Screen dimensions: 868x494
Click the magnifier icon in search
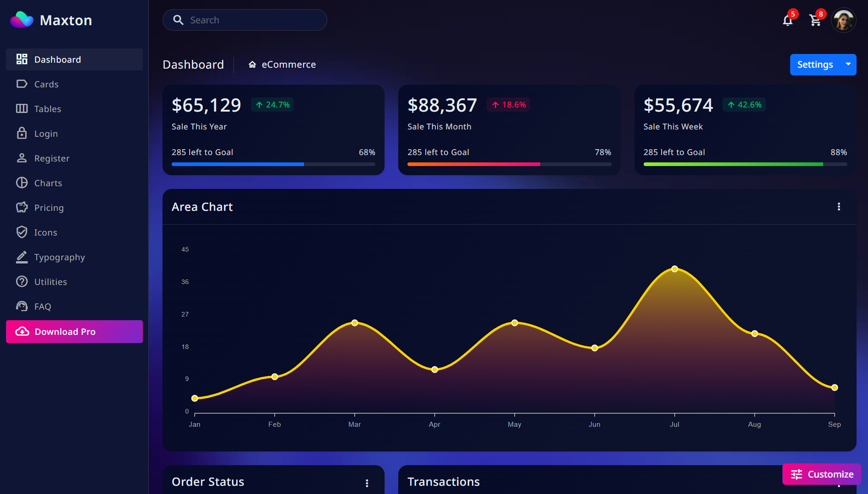[178, 20]
